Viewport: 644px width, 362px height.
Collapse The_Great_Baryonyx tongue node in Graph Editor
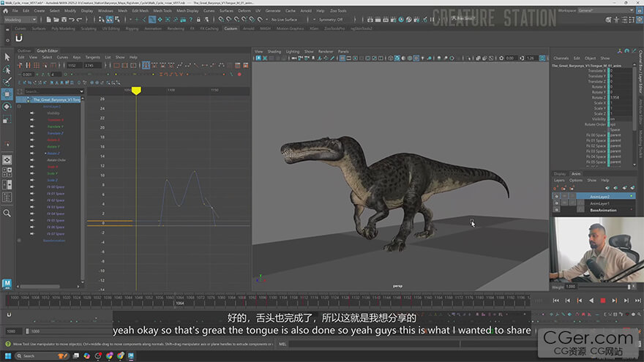[x=28, y=99]
